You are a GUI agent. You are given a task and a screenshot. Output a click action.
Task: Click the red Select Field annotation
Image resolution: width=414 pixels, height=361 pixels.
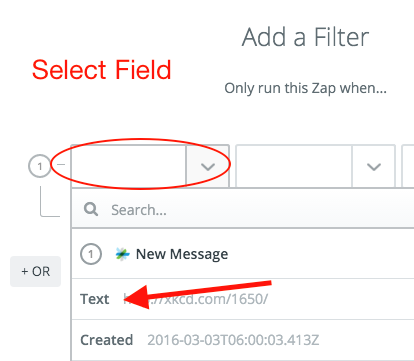point(102,70)
